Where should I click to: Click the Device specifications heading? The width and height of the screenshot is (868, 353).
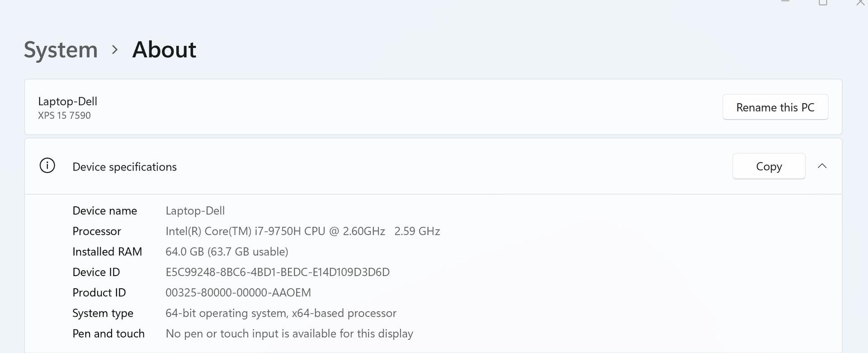point(124,167)
